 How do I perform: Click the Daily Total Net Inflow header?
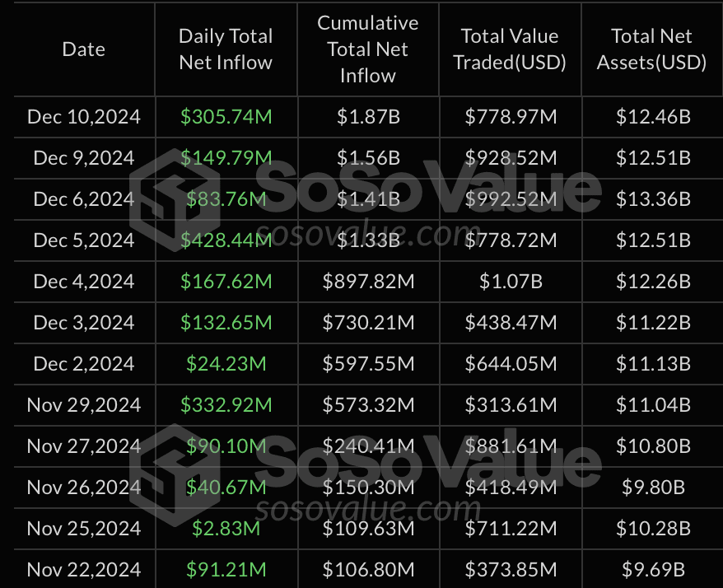click(x=226, y=49)
